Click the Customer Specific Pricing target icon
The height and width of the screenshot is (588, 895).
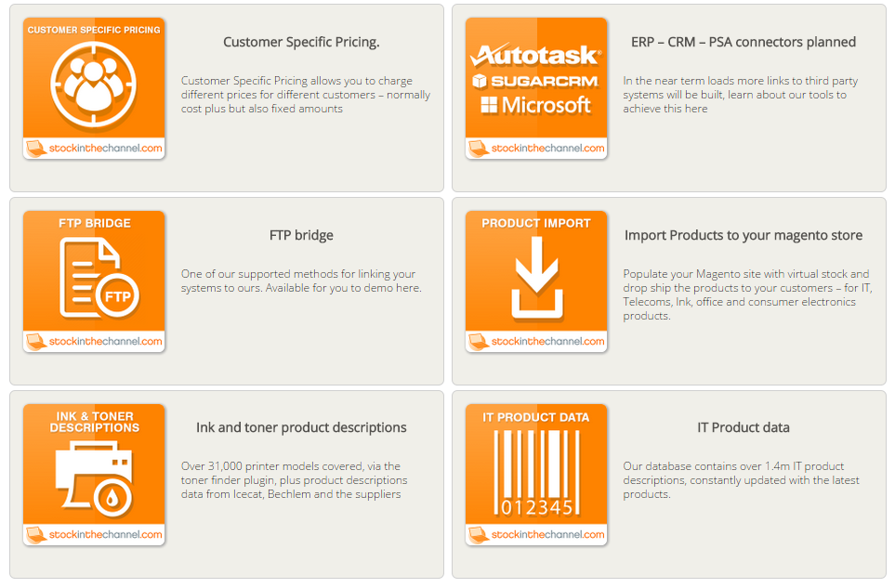click(94, 85)
